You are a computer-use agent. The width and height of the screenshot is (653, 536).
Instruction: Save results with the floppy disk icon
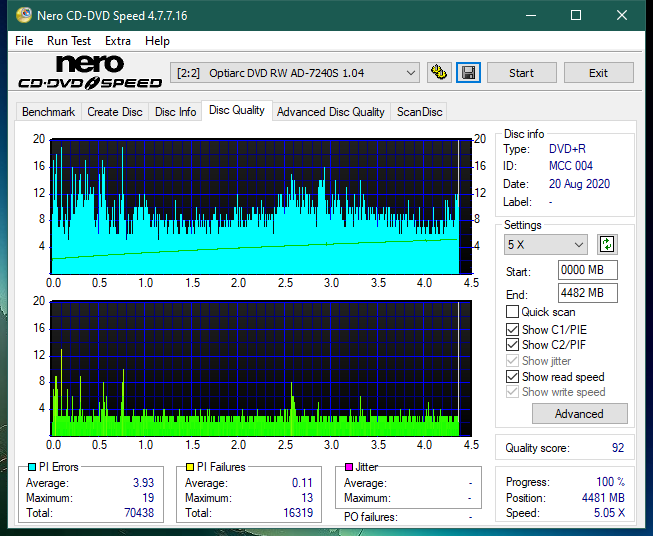pyautogui.click(x=469, y=73)
